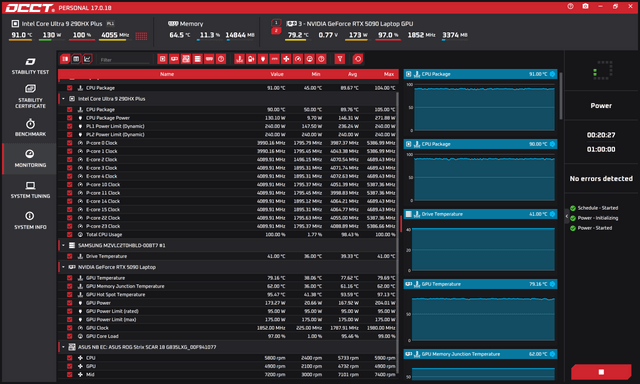
Task: Click the CPU load 100 % usage bar
Action: tap(82, 40)
